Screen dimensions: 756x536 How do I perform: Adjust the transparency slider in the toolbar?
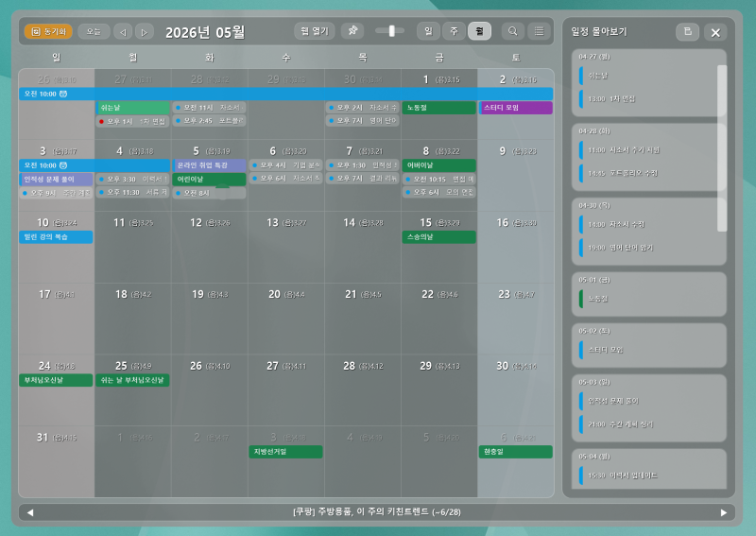click(x=390, y=31)
